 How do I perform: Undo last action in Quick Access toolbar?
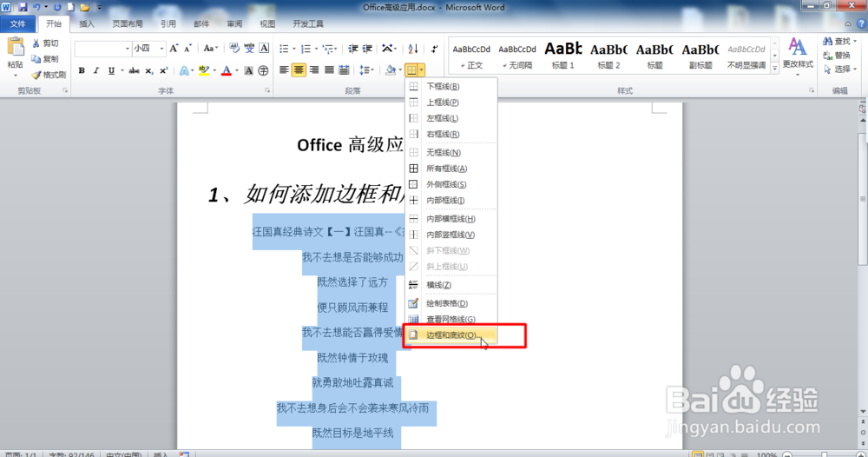pos(36,7)
